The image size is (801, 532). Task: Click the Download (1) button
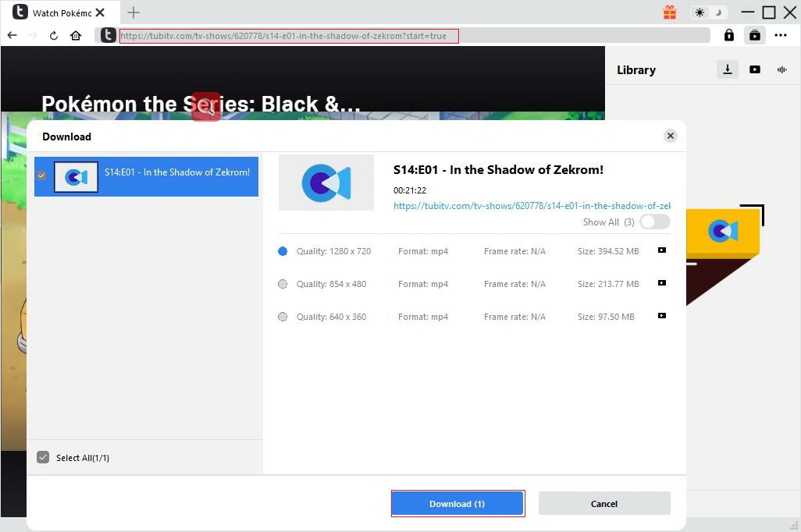pyautogui.click(x=457, y=503)
